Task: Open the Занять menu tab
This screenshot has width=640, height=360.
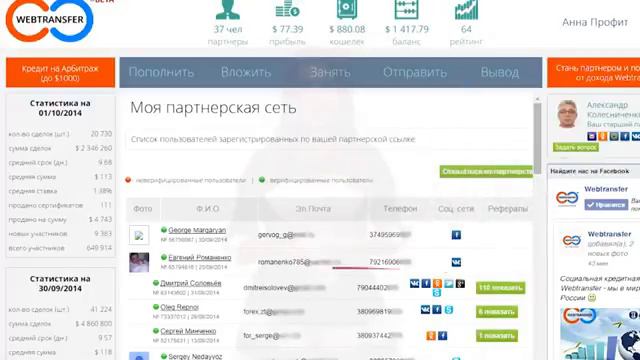Action: pyautogui.click(x=330, y=72)
